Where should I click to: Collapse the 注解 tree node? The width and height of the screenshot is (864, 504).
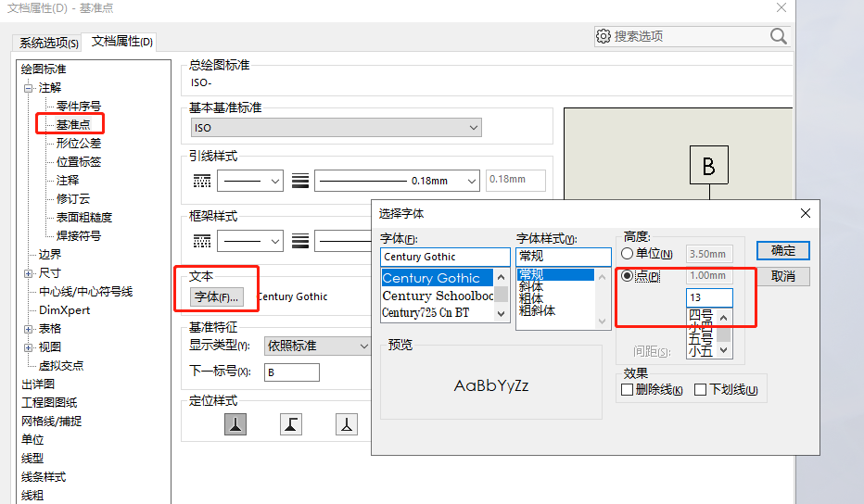click(x=28, y=88)
